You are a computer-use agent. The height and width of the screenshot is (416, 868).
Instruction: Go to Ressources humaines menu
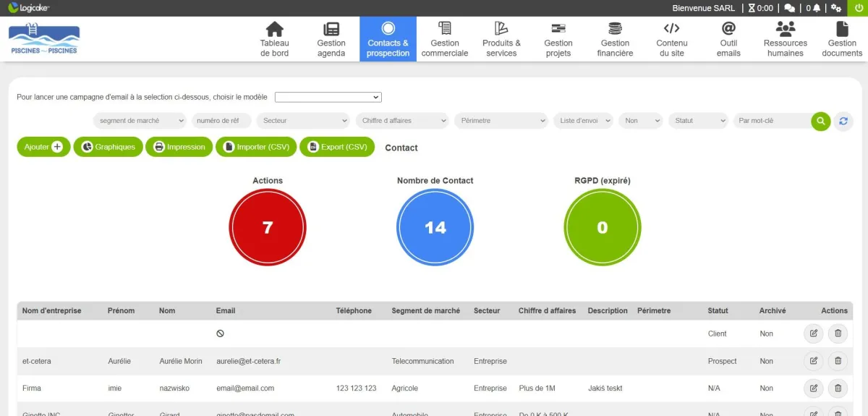[785, 39]
